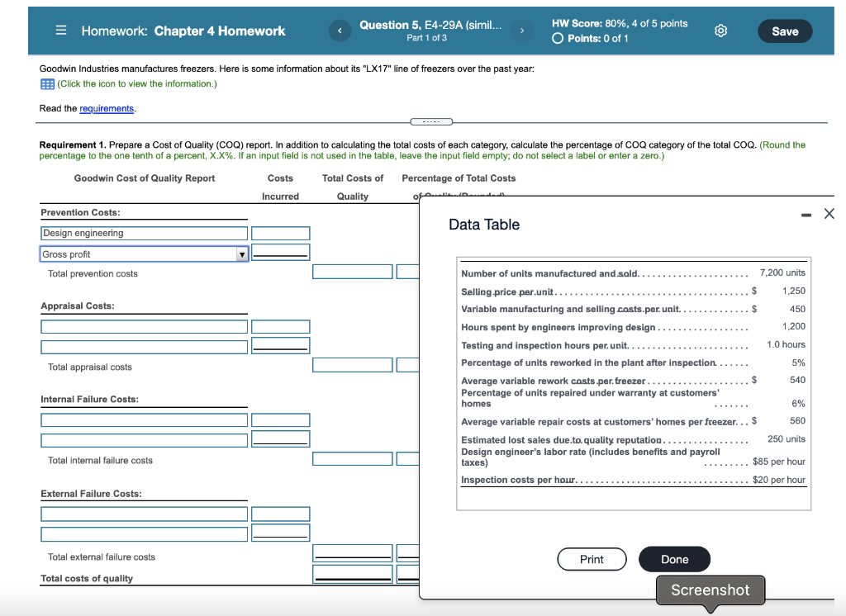Click 'Testing and inspection hours per unit' row
The width and height of the screenshot is (846, 616).
coord(633,344)
